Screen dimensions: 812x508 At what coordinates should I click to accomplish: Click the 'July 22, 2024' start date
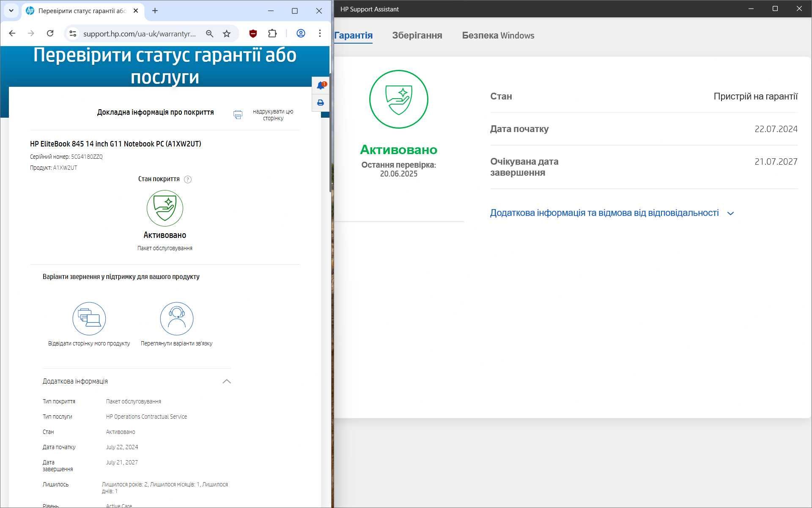point(122,447)
